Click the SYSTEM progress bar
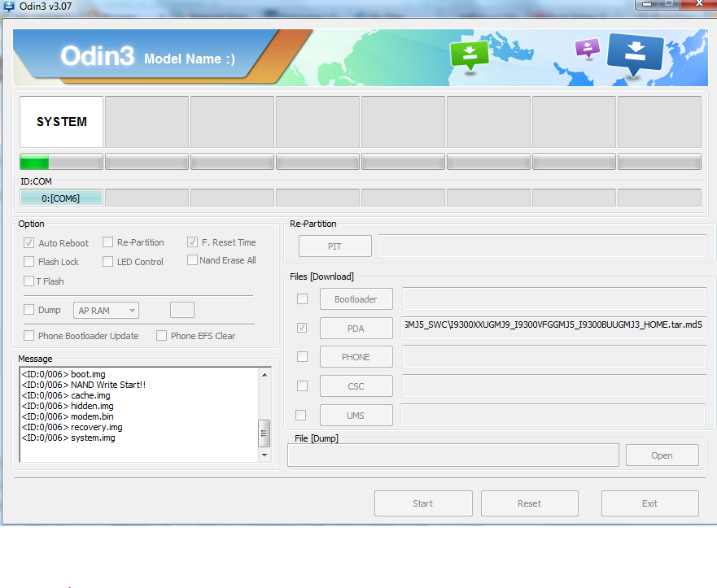Image resolution: width=717 pixels, height=588 pixels. (x=61, y=162)
